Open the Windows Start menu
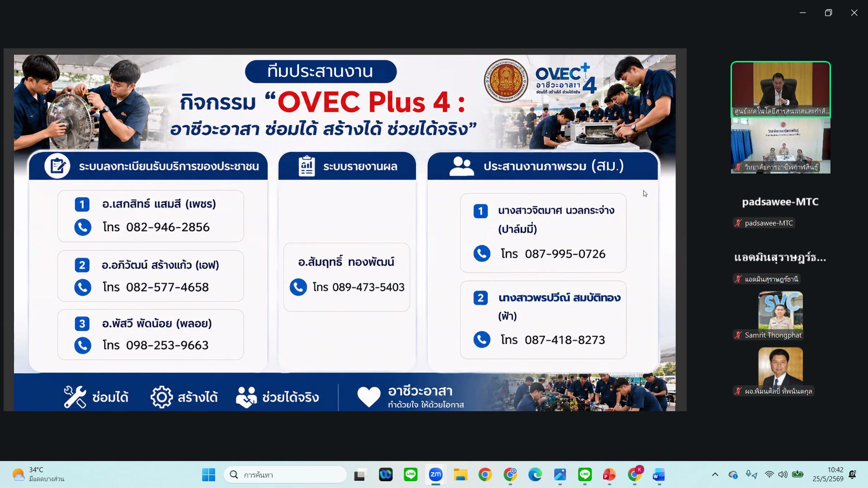This screenshot has height=488, width=868. [x=208, y=475]
